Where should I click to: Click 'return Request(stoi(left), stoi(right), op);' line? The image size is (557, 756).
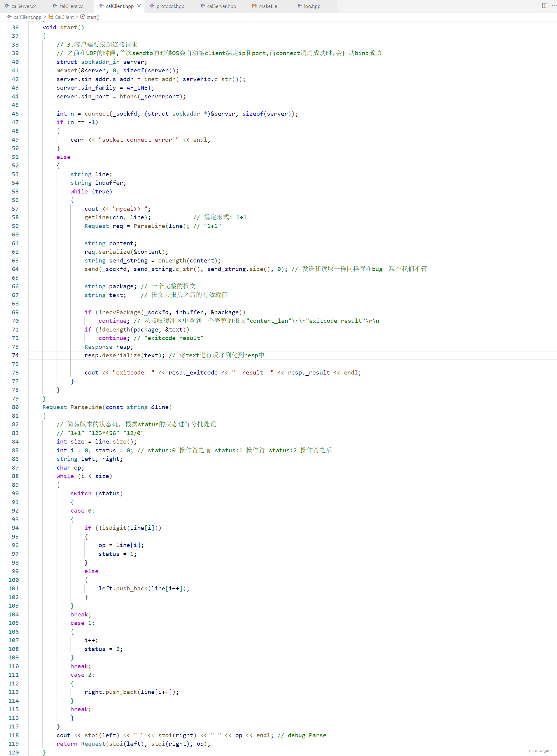click(133, 744)
